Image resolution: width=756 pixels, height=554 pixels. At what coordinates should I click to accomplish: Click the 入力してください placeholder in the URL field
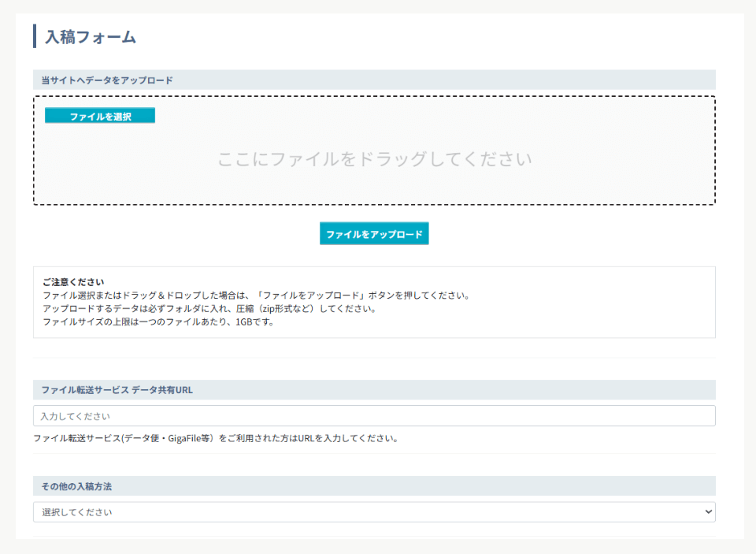tap(75, 415)
